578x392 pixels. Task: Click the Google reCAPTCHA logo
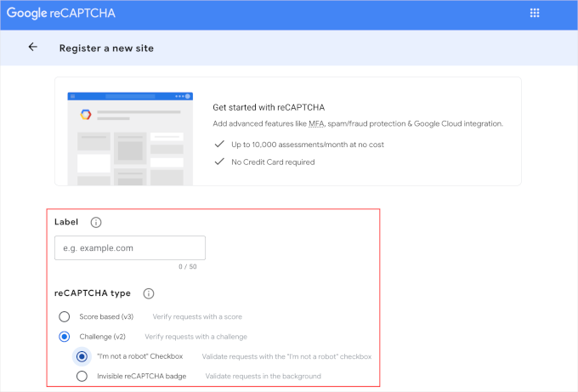click(59, 13)
